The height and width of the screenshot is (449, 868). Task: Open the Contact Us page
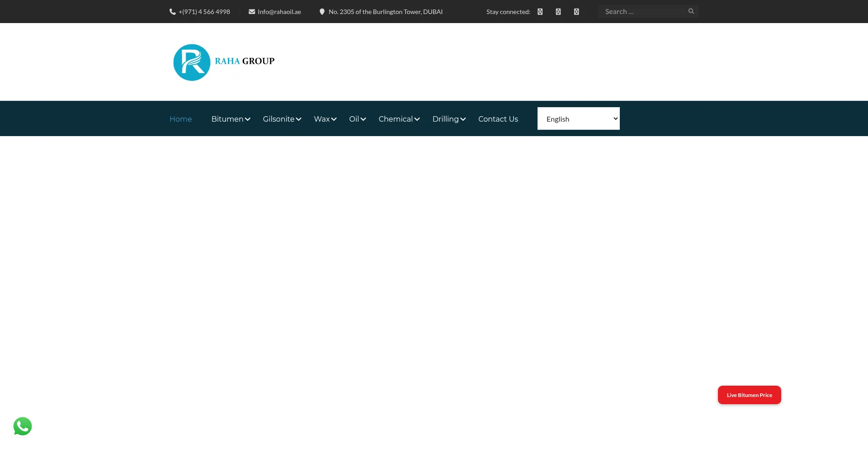click(498, 119)
